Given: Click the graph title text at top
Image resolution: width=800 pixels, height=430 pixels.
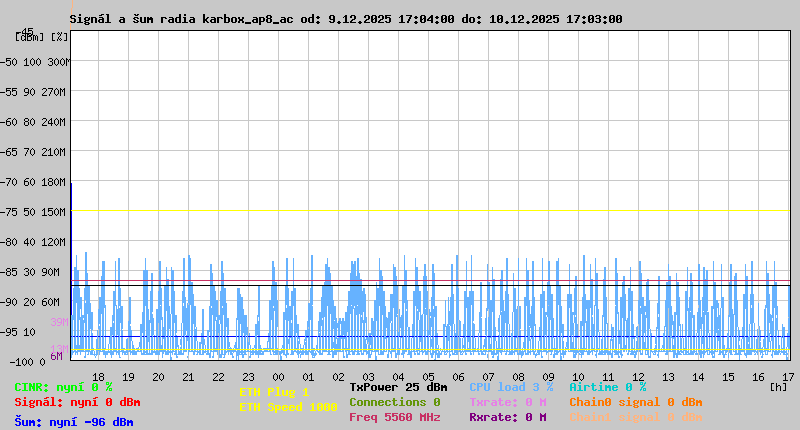Looking at the screenshot, I should 346,19.
